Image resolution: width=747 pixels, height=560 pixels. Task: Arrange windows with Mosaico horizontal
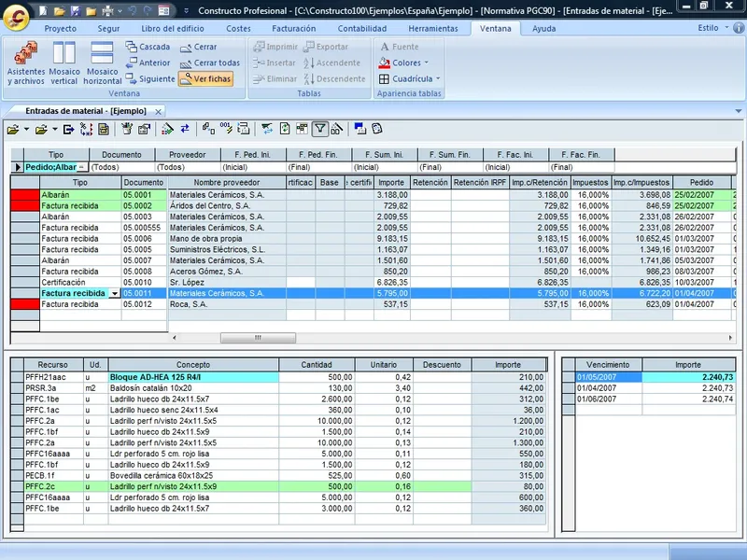(102, 63)
